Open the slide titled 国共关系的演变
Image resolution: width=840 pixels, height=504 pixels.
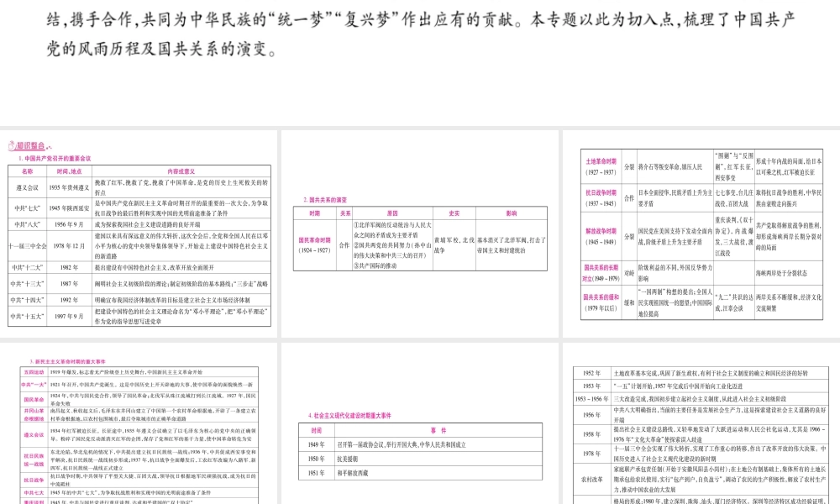(420, 234)
